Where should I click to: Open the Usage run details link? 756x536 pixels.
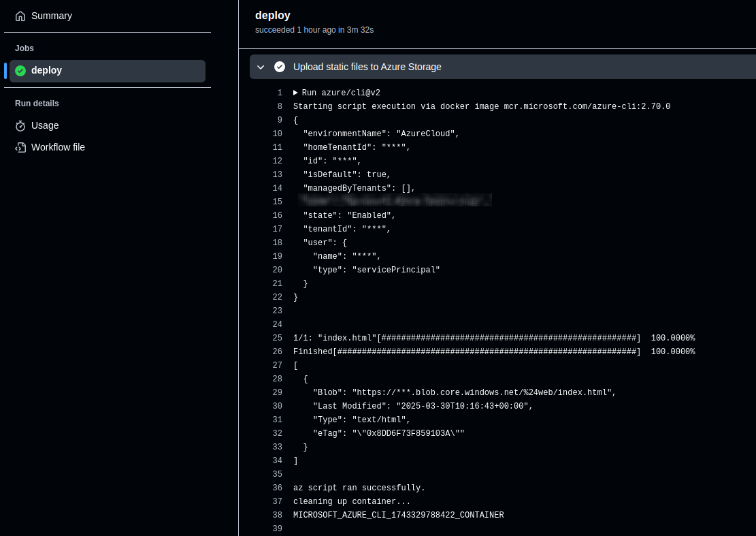click(x=45, y=126)
